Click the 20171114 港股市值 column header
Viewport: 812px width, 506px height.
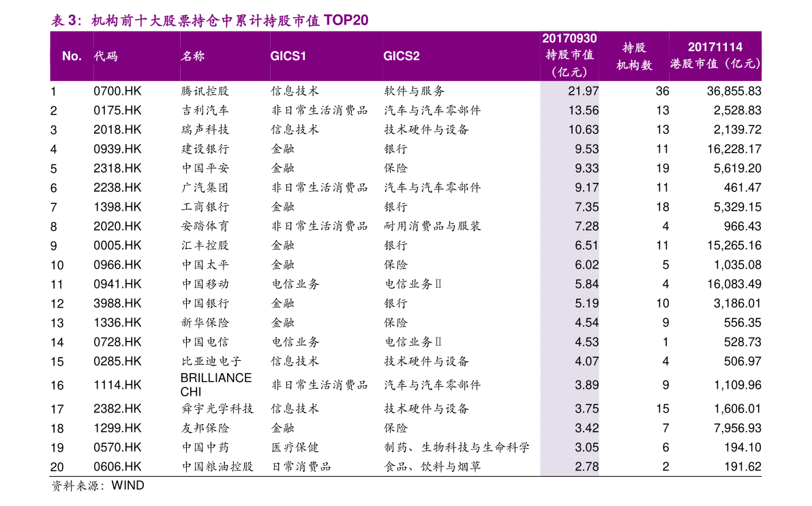[715, 55]
